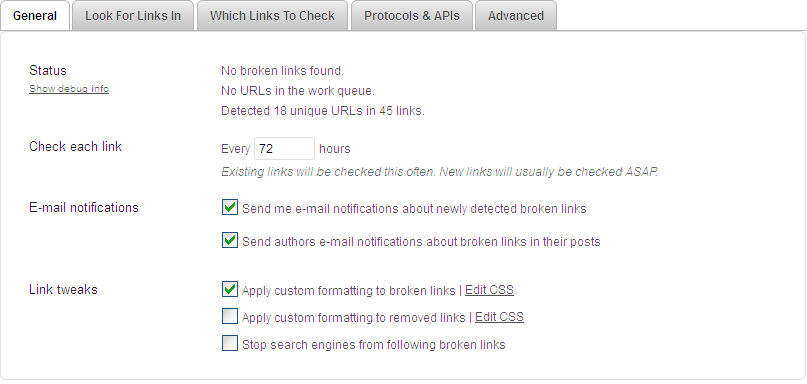Switch to the General tab

[35, 16]
